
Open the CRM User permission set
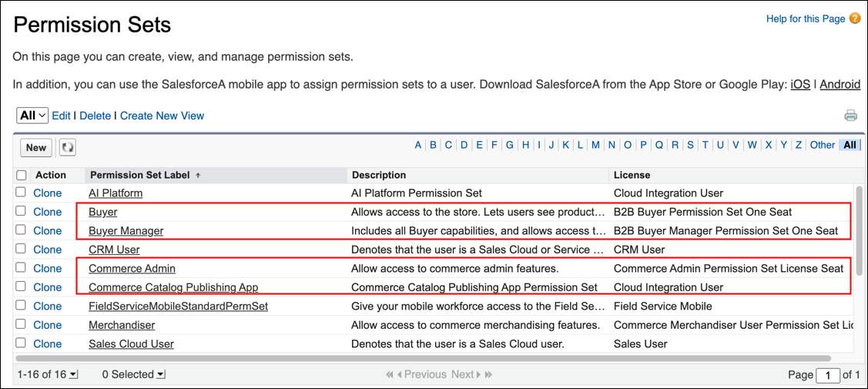(x=114, y=250)
